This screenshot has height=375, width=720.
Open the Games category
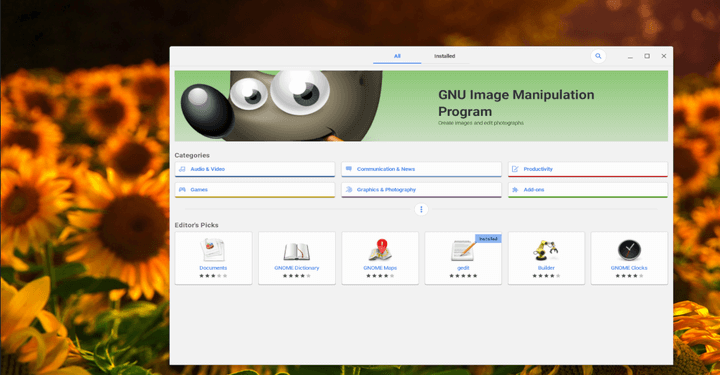[x=255, y=190]
